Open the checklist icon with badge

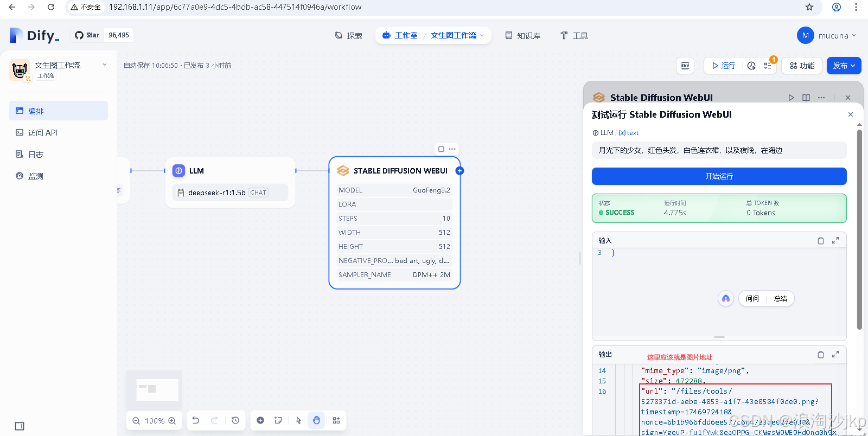click(768, 66)
